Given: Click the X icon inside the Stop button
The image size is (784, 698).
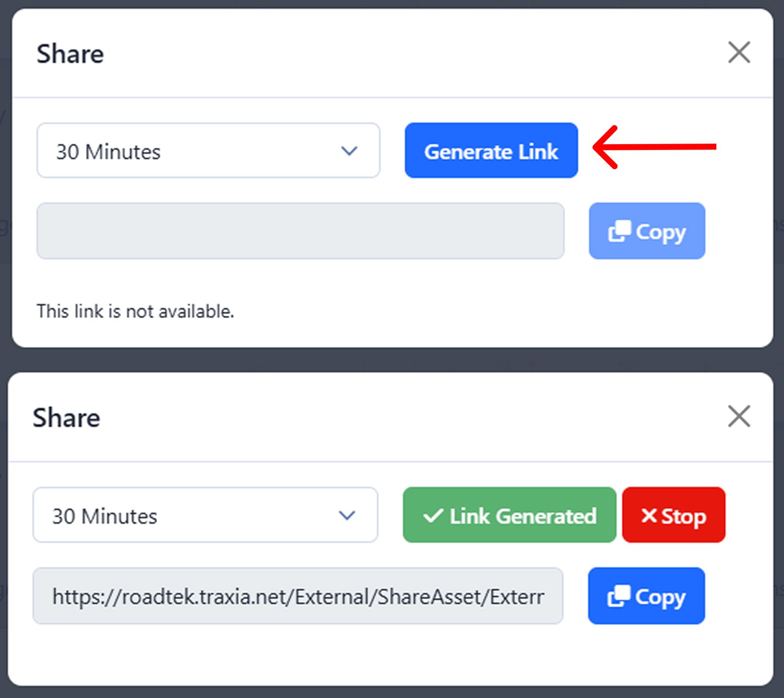Looking at the screenshot, I should pos(649,515).
